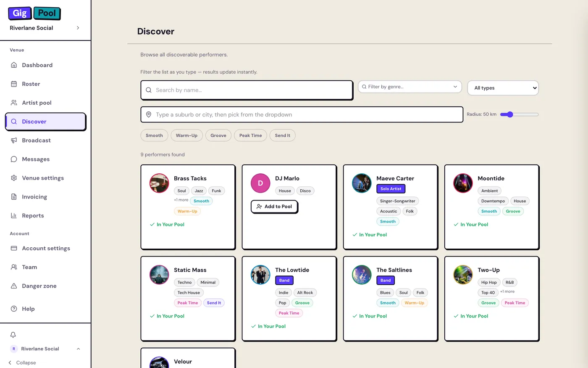This screenshot has width=588, height=368.
Task: Open Velour performer name
Action: point(183,362)
